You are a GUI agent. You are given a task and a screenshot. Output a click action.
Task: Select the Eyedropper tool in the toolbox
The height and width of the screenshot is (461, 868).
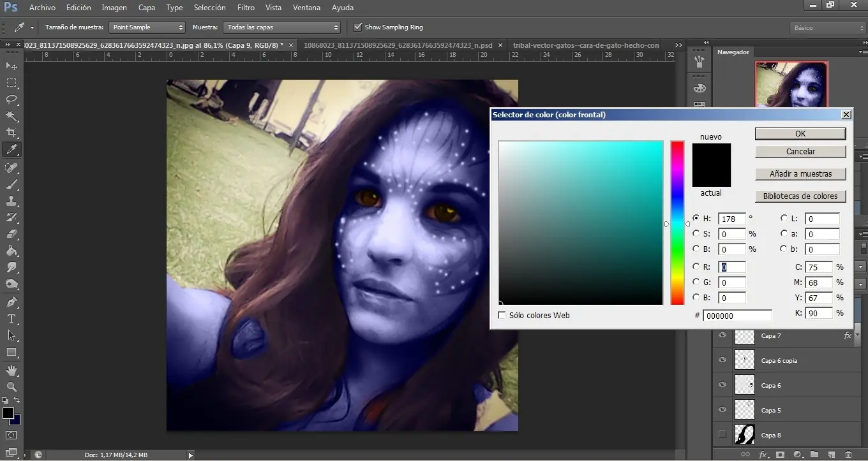click(x=11, y=150)
